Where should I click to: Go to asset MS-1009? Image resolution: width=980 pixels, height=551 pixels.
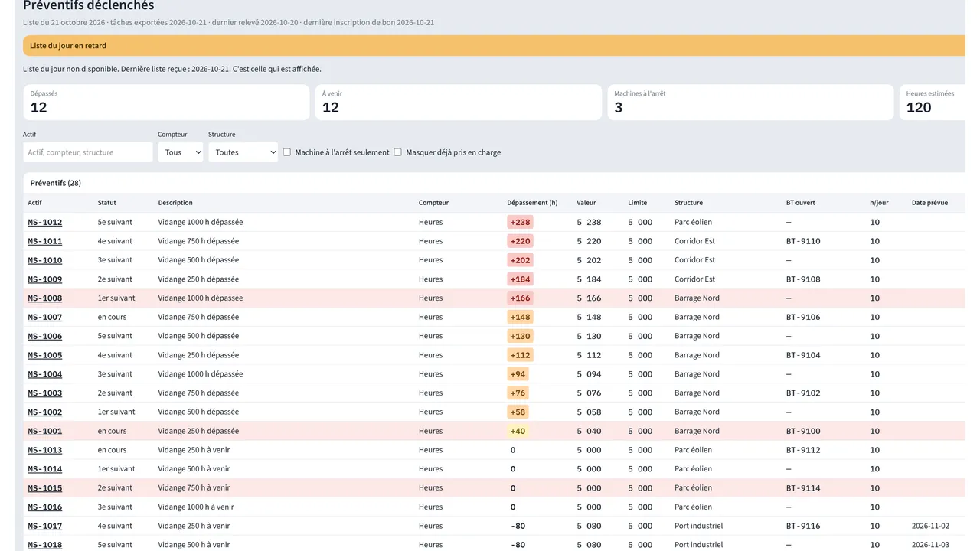click(45, 279)
